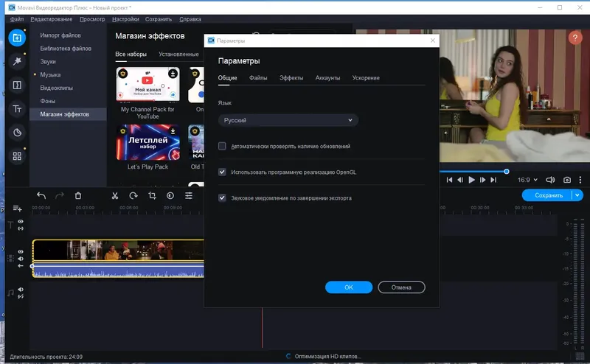Screen dimensions: 590x364
Task: Split clip with the scissors icon
Action: (115, 195)
